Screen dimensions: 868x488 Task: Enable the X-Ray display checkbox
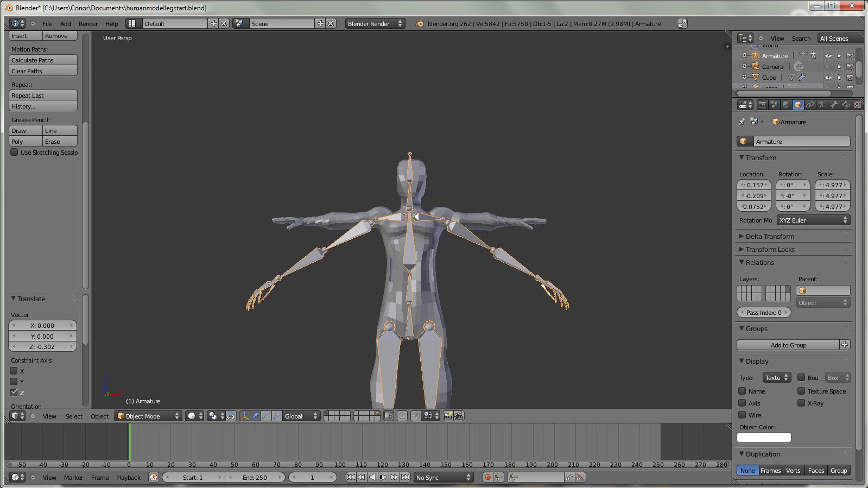[x=801, y=403]
